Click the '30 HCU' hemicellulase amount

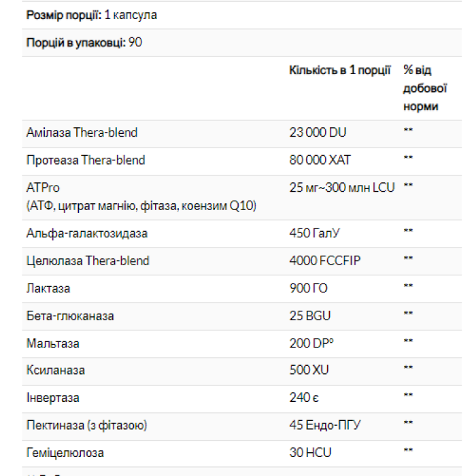point(311,452)
